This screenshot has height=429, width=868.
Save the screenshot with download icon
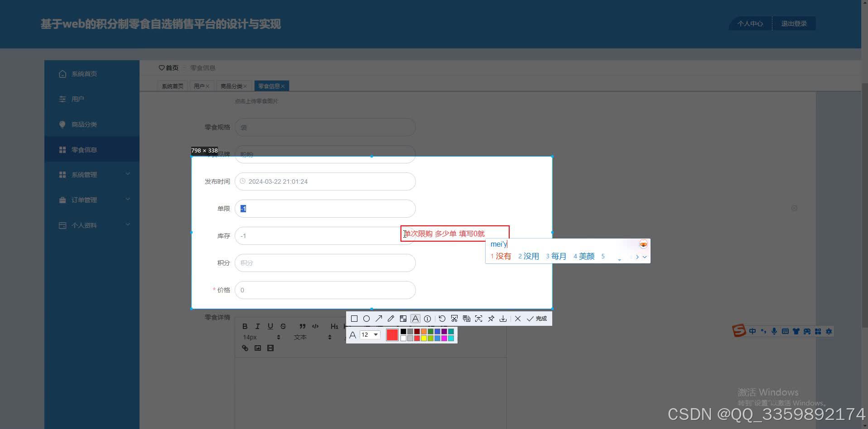(503, 319)
